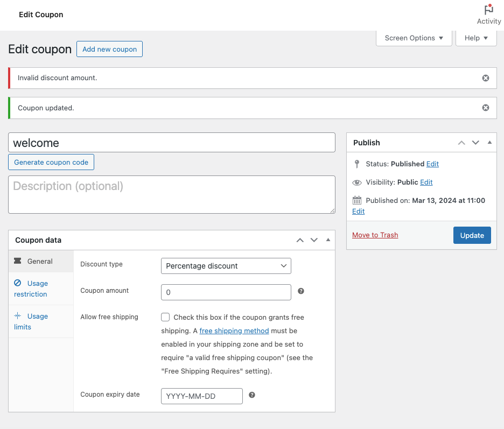Click the Update button

[x=472, y=235]
